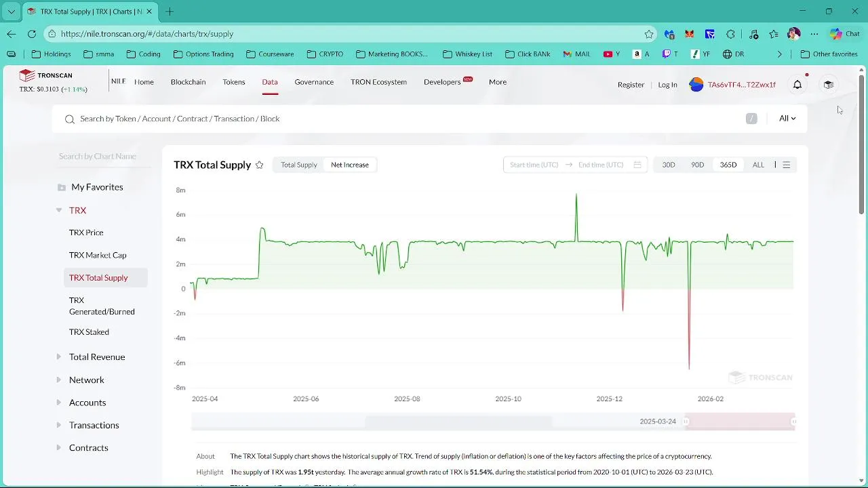Open the TRON Ecosystem nav menu
The height and width of the screenshot is (488, 868).
click(378, 82)
